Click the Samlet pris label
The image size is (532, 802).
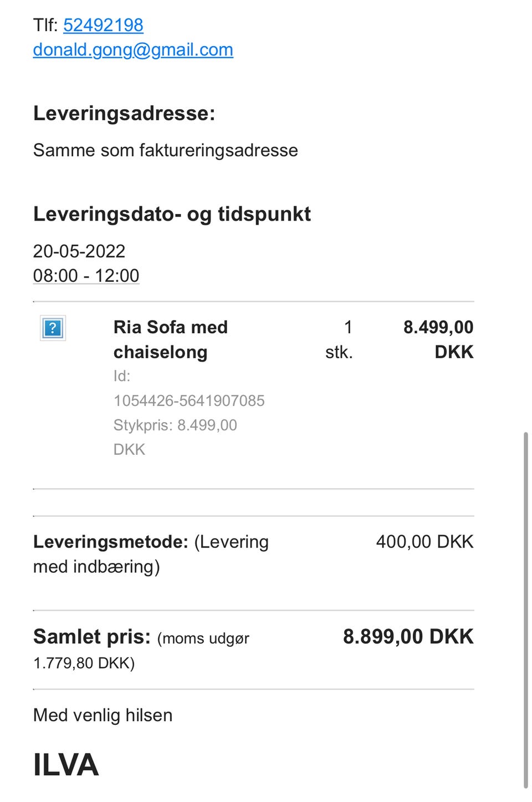(92, 637)
